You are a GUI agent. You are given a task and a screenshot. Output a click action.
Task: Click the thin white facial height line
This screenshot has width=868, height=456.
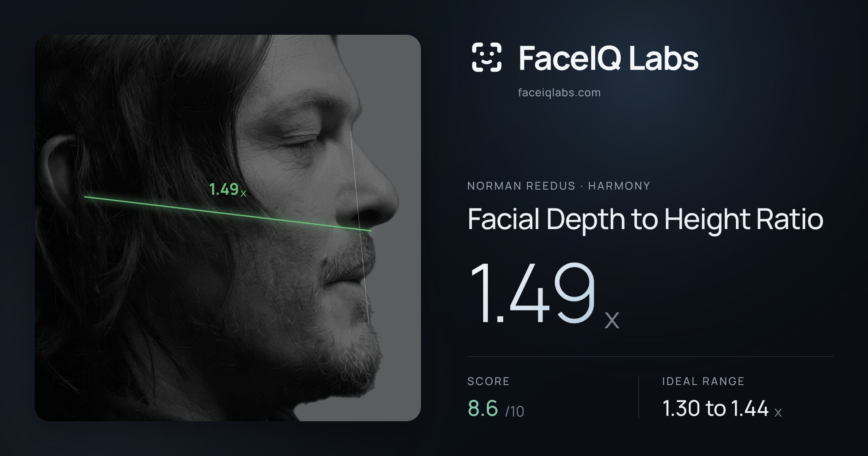pos(359,227)
